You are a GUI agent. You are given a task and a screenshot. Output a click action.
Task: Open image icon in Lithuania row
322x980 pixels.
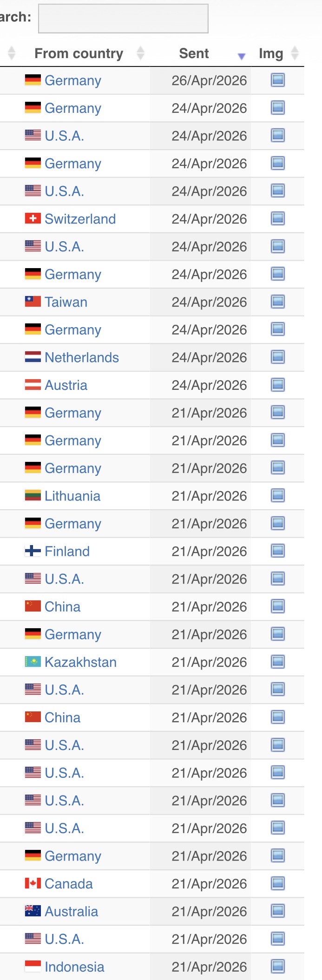278,495
